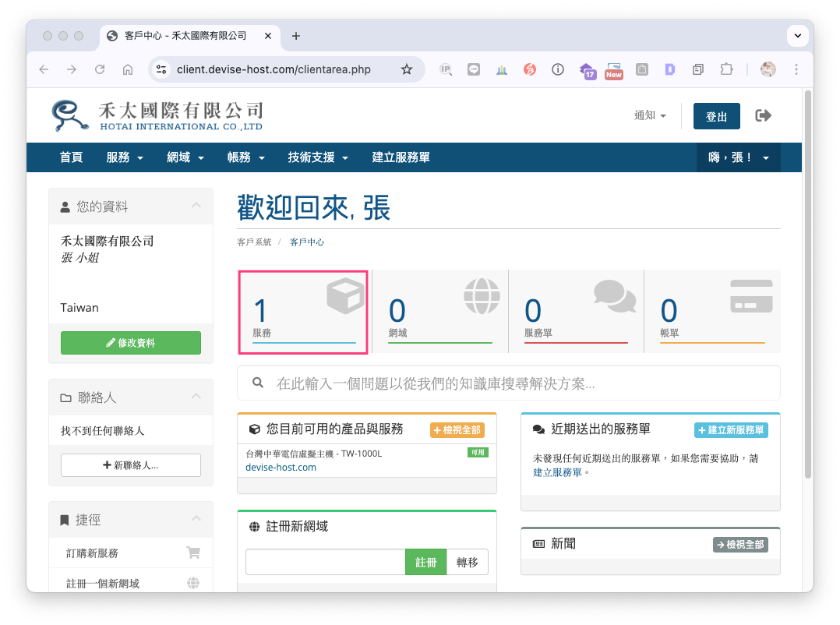The width and height of the screenshot is (840, 625).
Task: Click the browser reload icon
Action: point(100,69)
